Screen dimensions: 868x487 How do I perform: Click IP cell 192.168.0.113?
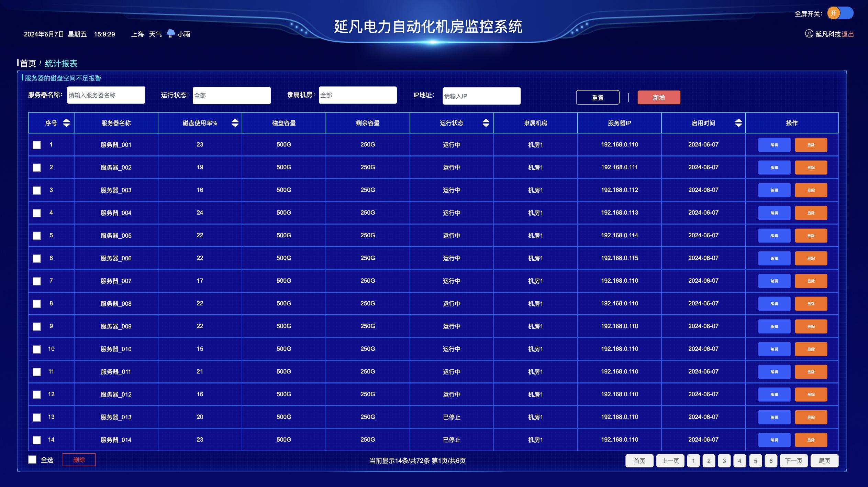tap(620, 213)
